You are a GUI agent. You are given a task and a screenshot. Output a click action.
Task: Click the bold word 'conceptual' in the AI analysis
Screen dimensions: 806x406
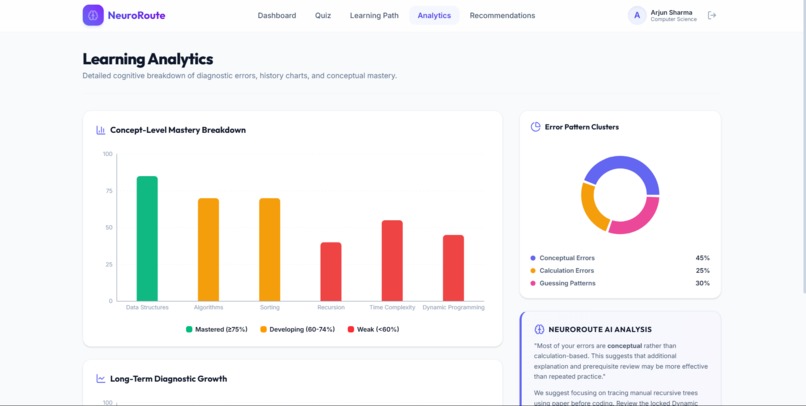[625, 346]
